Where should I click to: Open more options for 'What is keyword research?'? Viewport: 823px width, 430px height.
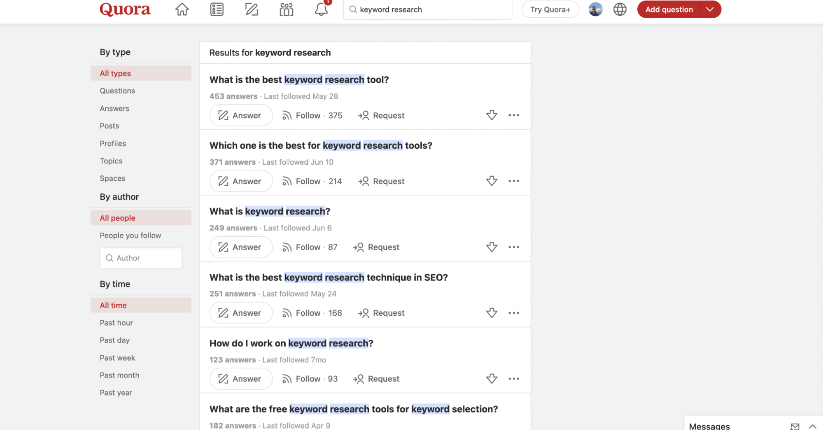pos(514,247)
